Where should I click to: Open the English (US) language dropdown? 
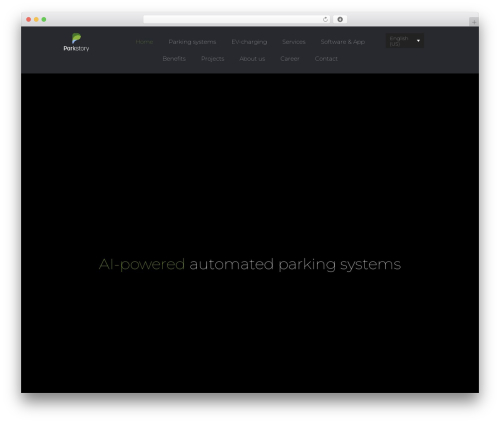[405, 41]
